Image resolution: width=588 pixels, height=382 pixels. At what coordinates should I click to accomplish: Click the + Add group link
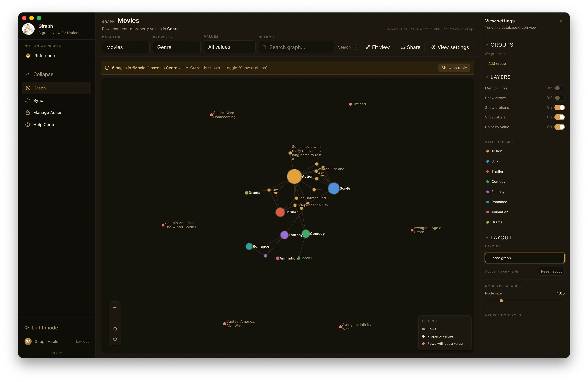pos(495,63)
